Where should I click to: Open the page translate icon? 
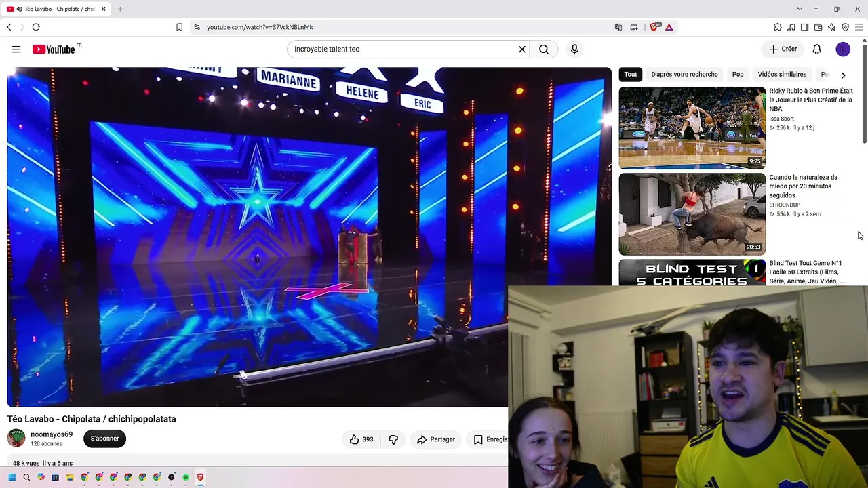click(x=618, y=27)
